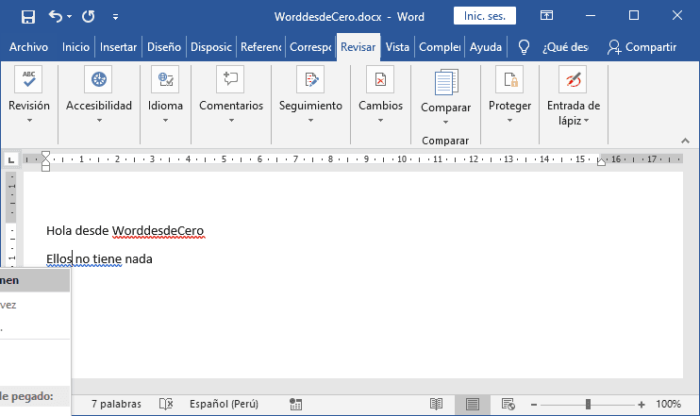Click the Save icon in the title bar

tap(28, 17)
